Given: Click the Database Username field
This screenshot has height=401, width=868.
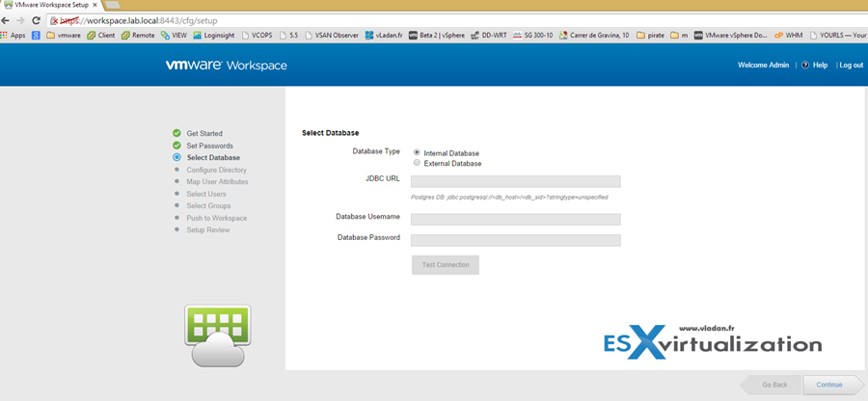Looking at the screenshot, I should (x=515, y=220).
